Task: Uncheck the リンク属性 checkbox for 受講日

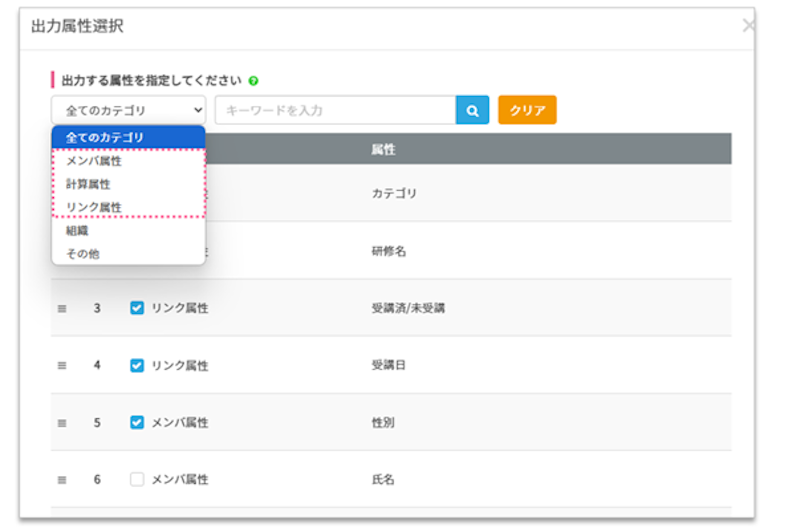Action: [137, 365]
